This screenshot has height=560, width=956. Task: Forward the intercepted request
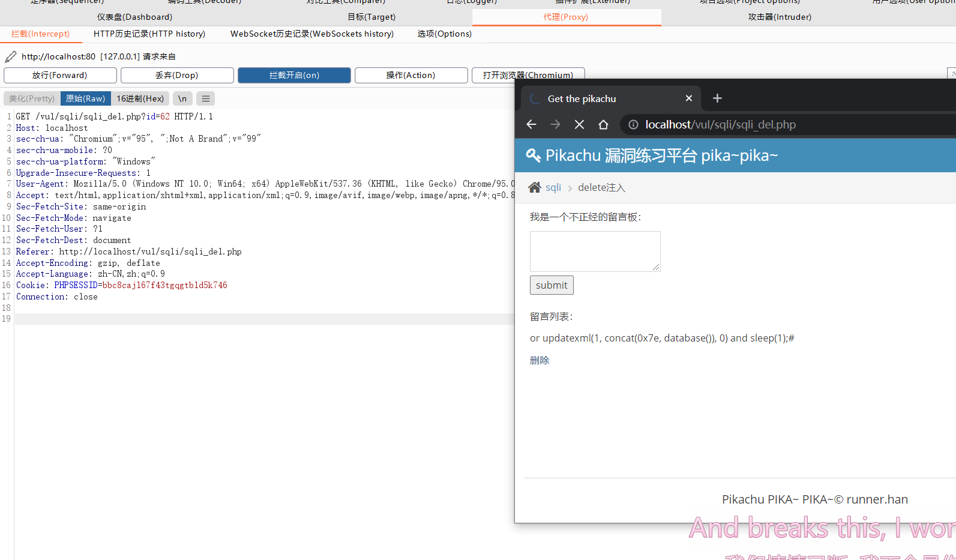[x=60, y=75]
